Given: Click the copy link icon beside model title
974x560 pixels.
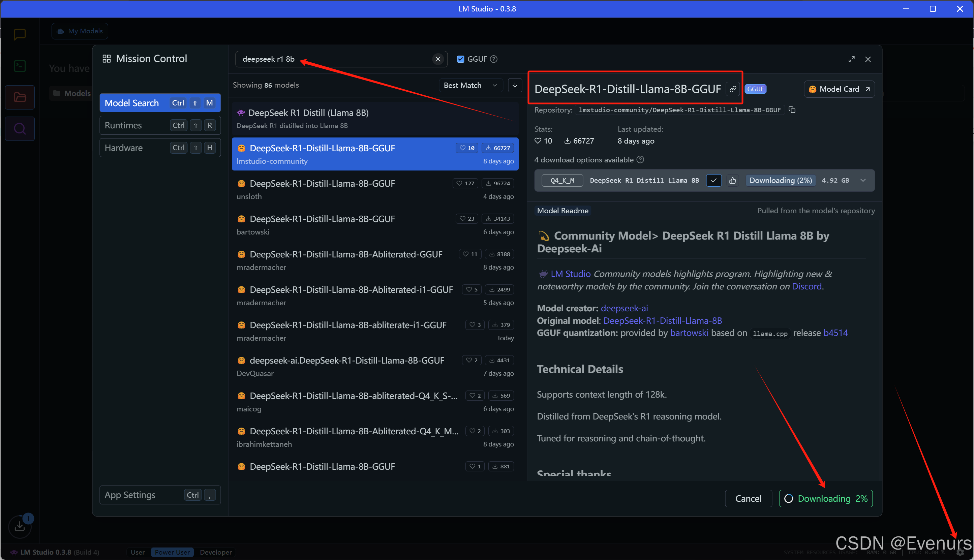Looking at the screenshot, I should (733, 89).
